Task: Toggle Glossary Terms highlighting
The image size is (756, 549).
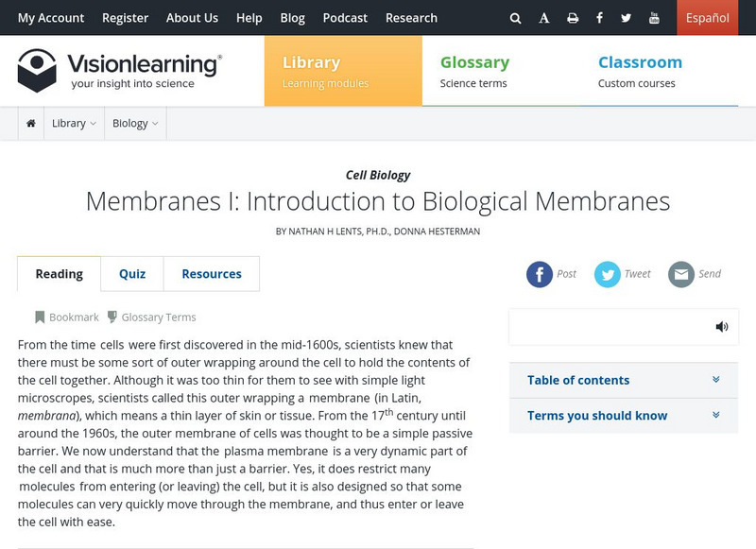Action: (x=151, y=317)
